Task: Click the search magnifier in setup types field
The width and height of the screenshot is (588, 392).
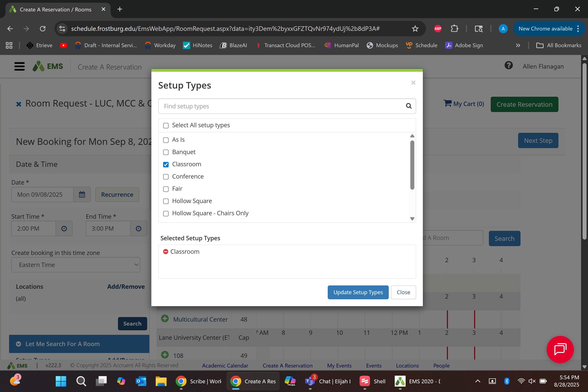Action: point(409,106)
